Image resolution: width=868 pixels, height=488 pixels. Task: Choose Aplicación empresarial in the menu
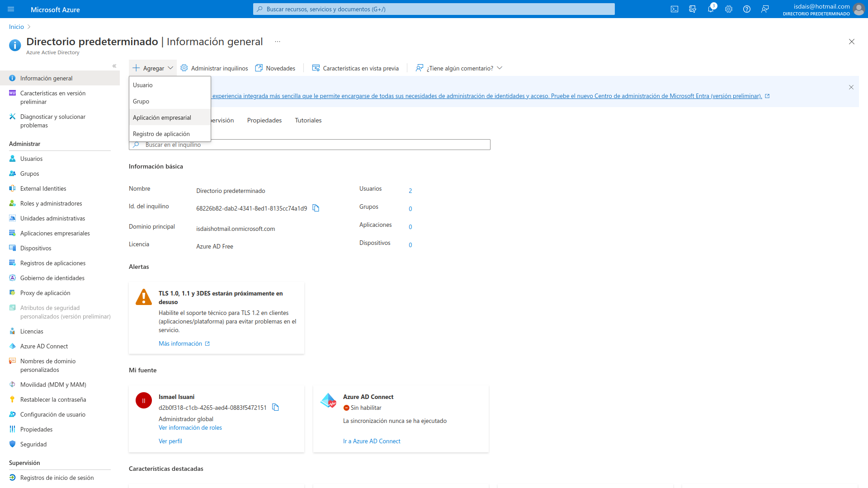click(170, 117)
